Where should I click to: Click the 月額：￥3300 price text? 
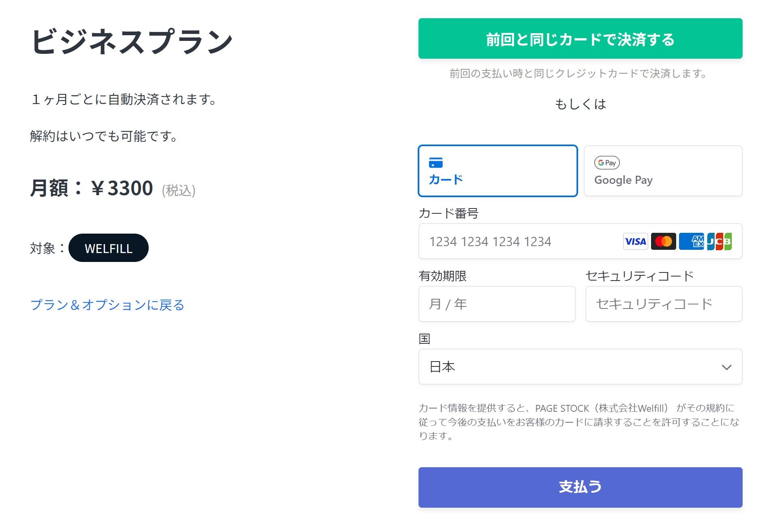(92, 188)
